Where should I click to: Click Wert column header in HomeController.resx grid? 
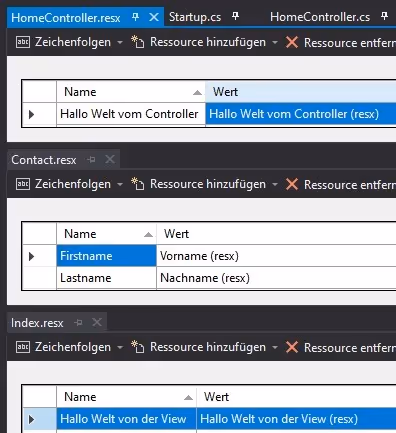click(x=301, y=92)
